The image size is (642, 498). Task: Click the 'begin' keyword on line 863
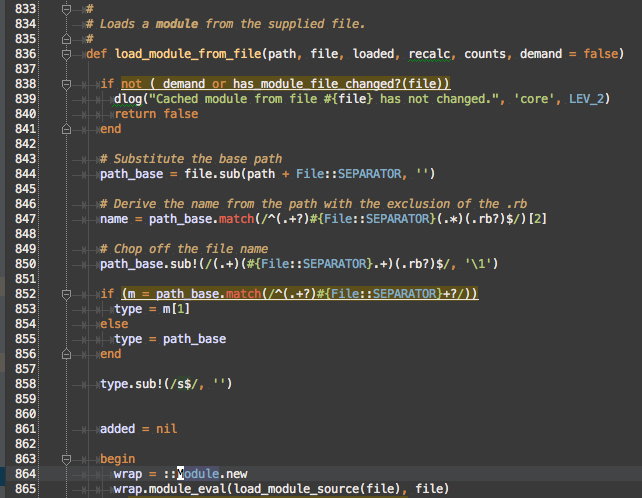118,459
